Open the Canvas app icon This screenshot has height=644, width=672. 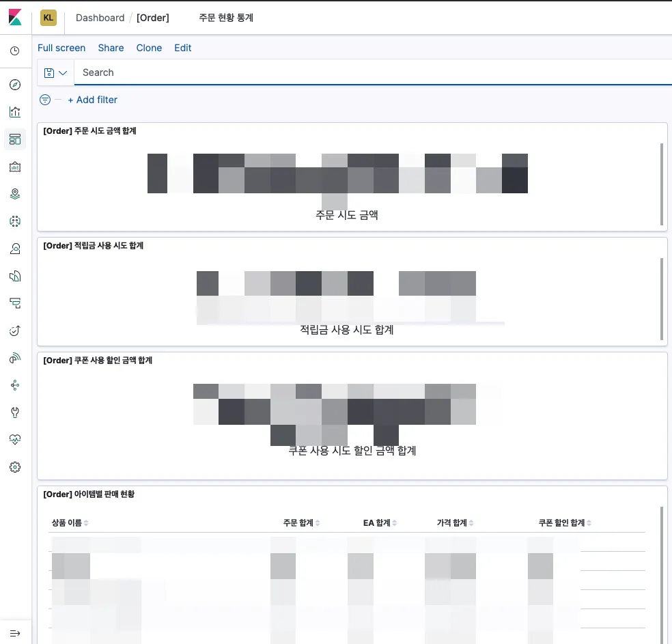(15, 167)
